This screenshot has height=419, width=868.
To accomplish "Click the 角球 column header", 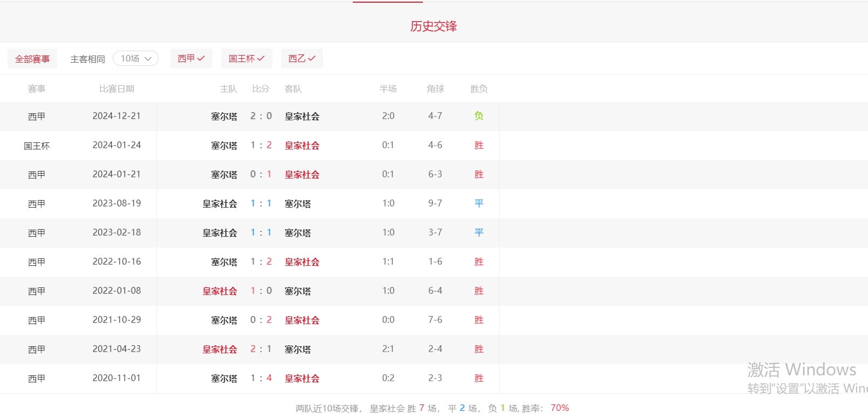I will coord(435,88).
